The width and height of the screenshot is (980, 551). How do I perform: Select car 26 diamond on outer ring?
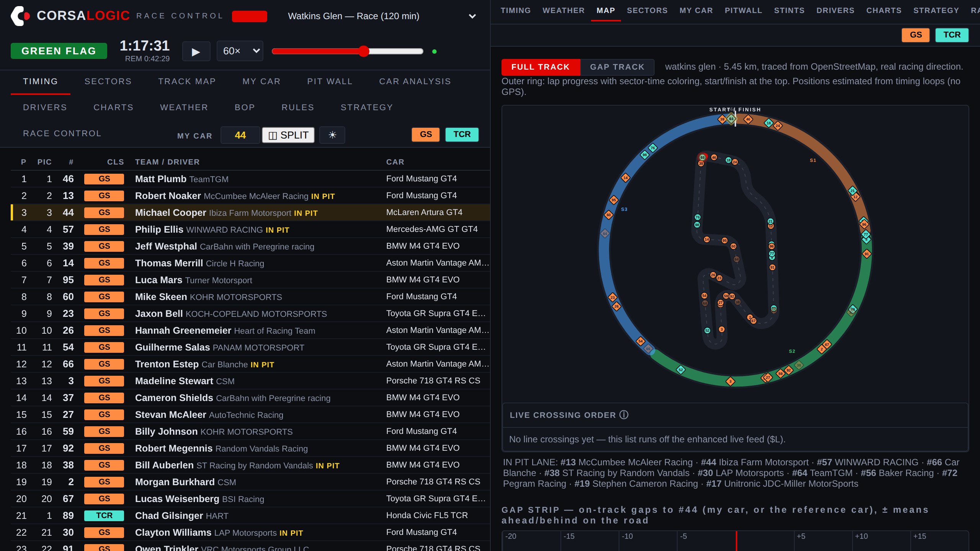pos(616,306)
